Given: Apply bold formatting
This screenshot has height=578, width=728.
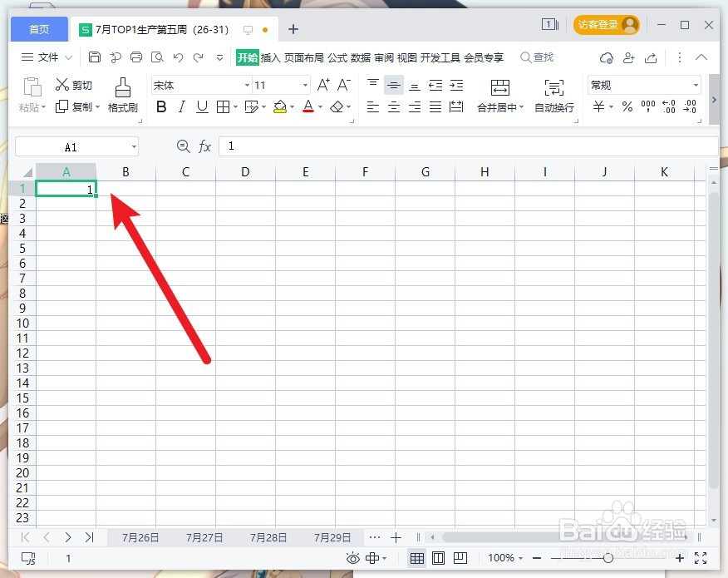Looking at the screenshot, I should pyautogui.click(x=161, y=106).
